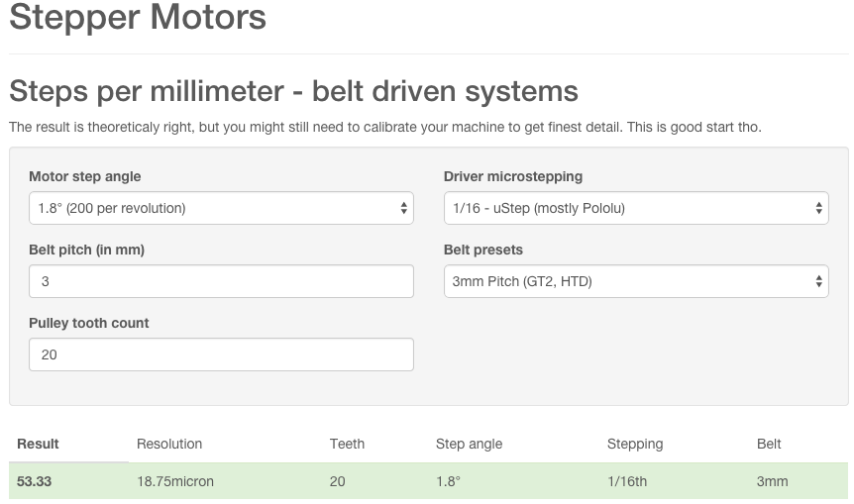Viewport: 854px width, 504px height.
Task: Click the 1/16th stepping cell
Action: click(627, 481)
